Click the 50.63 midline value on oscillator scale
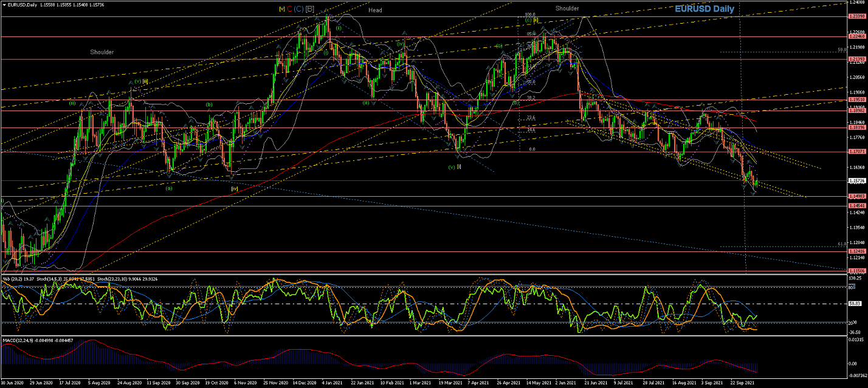868x388 pixels. pyautogui.click(x=855, y=303)
